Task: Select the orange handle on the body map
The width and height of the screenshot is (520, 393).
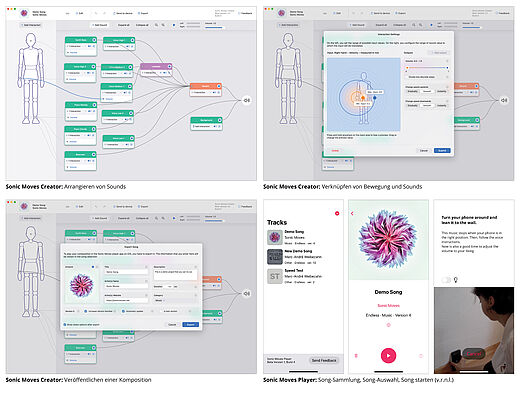Action: [363, 98]
